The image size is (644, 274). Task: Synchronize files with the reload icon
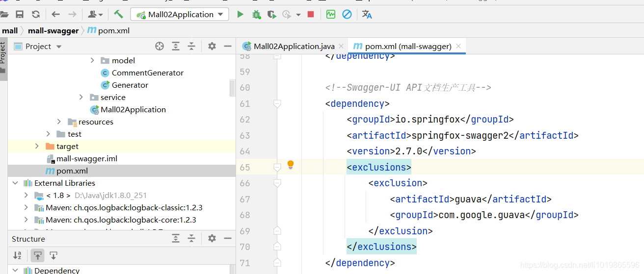36,14
